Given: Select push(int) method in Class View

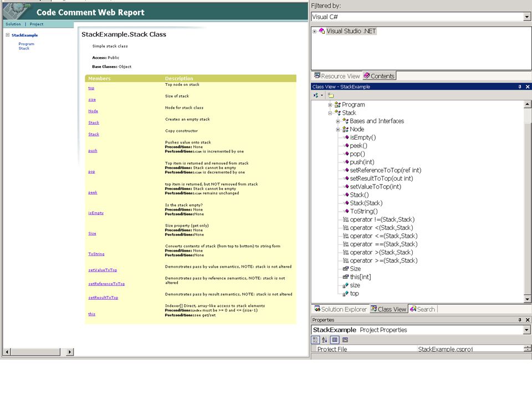Looking at the screenshot, I should (x=362, y=162).
